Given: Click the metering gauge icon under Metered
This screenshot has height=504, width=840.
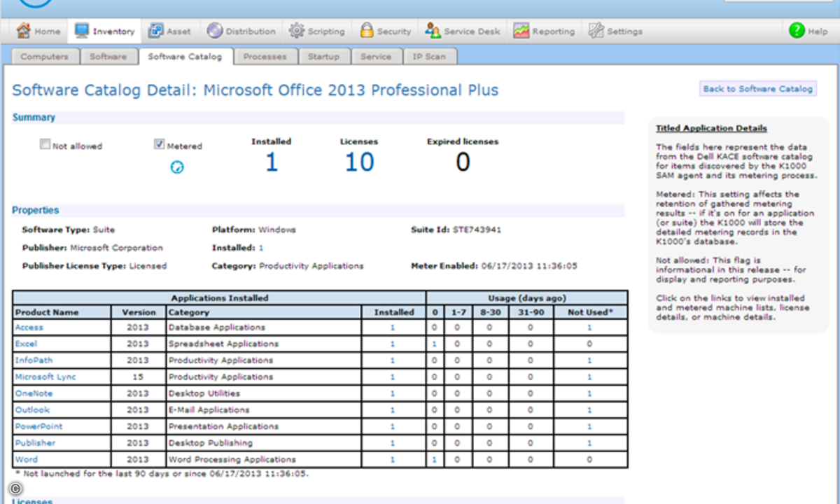Looking at the screenshot, I should 177,167.
